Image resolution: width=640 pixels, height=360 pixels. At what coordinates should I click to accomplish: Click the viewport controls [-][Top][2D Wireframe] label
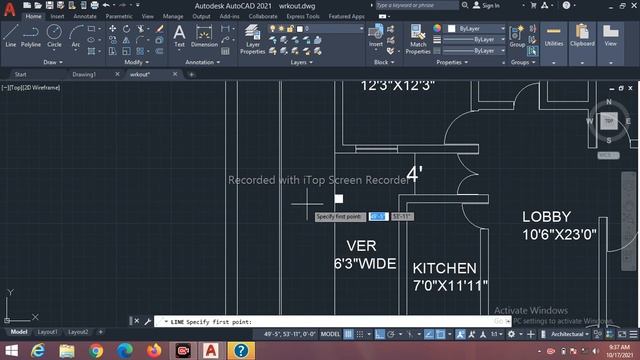31,87
